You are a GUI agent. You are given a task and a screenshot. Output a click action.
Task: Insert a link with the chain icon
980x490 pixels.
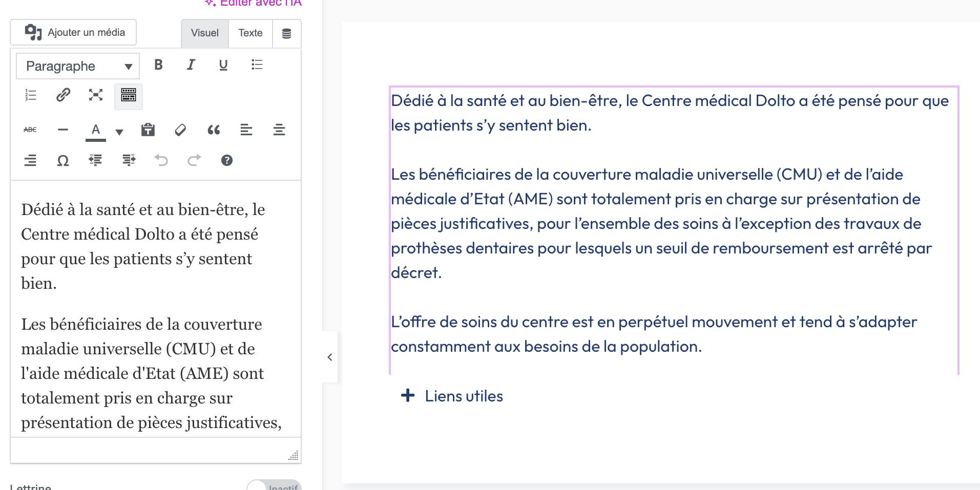click(x=63, y=95)
